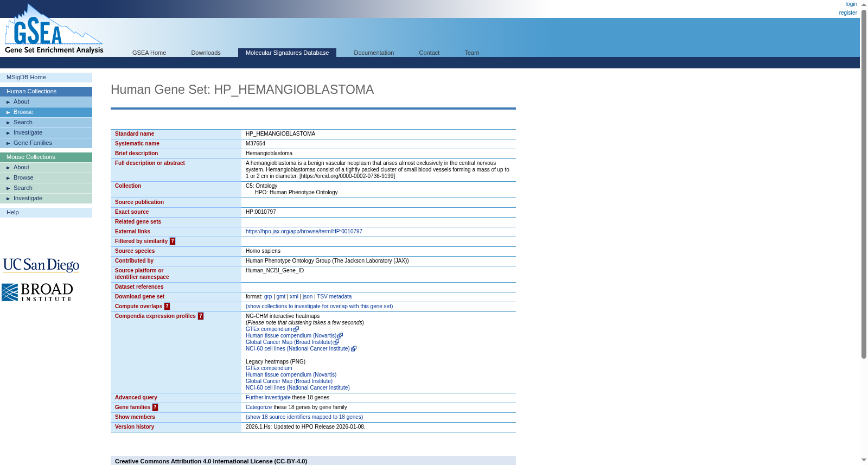Open interactive GTEx compendium heatmap
The image size is (868, 465).
(x=269, y=329)
